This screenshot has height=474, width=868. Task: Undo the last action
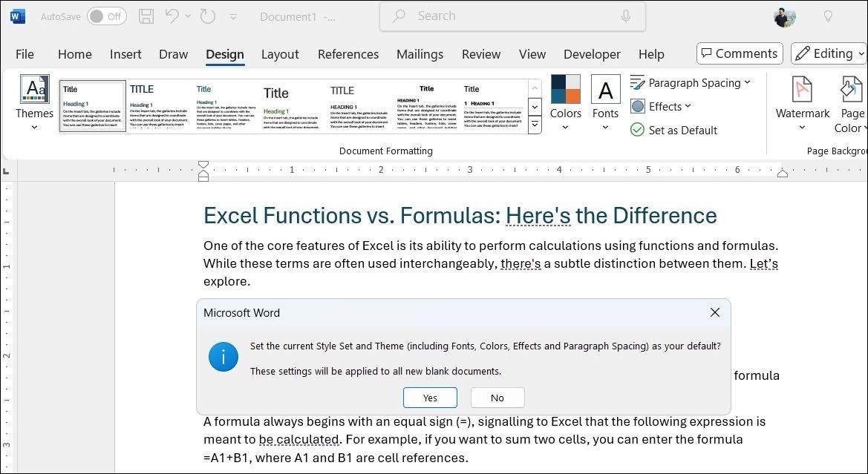point(172,16)
